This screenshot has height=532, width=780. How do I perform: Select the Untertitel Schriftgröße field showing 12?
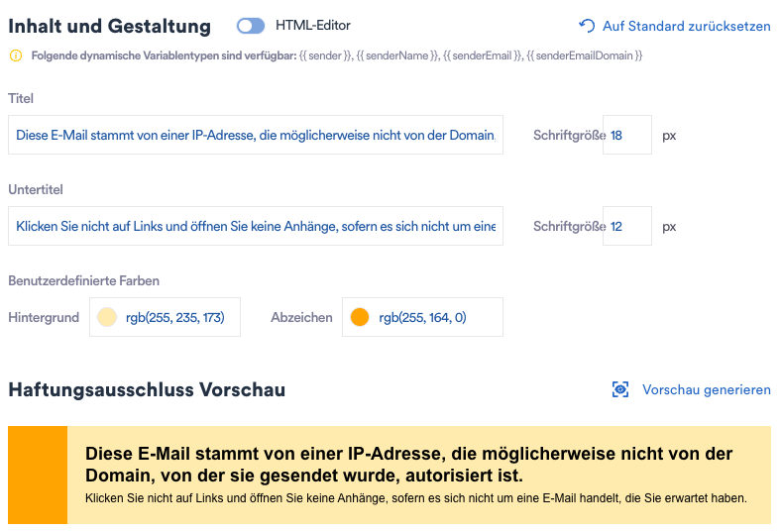[626, 226]
